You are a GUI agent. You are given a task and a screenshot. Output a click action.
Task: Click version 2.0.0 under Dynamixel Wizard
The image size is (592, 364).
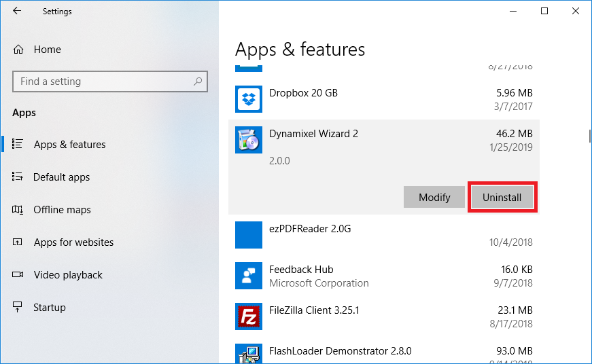pyautogui.click(x=279, y=161)
